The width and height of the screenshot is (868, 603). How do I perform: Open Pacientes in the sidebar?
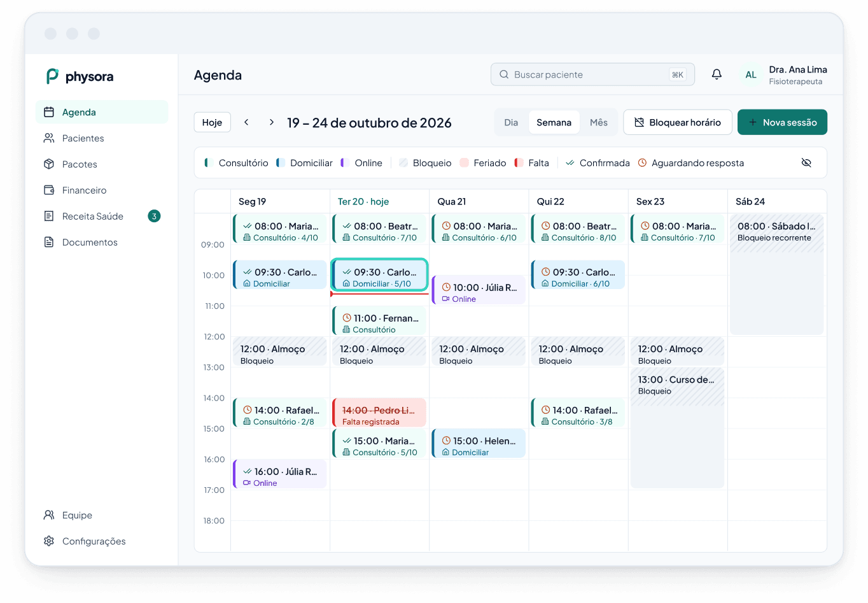click(102, 138)
